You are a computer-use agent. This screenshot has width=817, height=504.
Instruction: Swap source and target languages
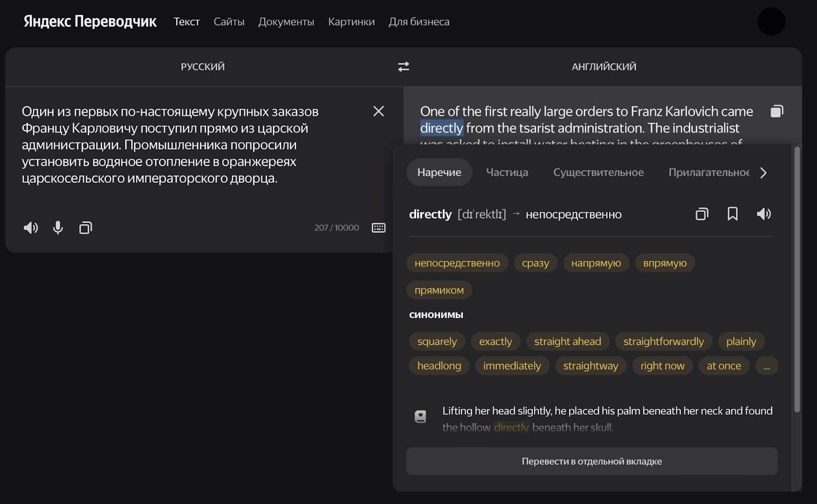[x=403, y=67]
